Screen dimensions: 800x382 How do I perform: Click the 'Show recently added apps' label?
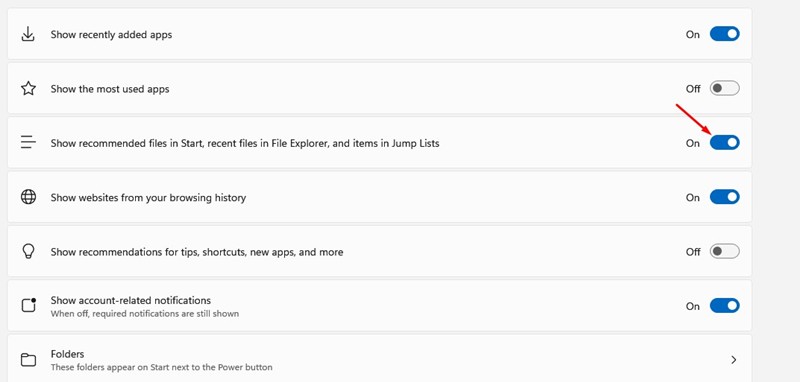coord(111,35)
